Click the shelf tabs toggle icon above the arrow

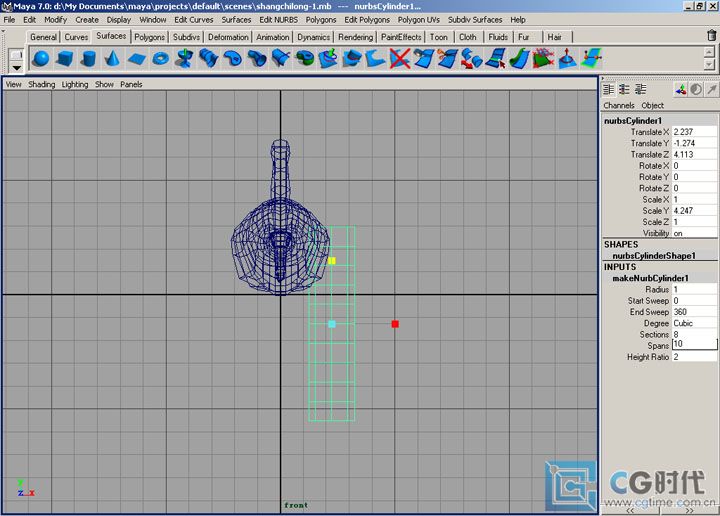tap(17, 55)
